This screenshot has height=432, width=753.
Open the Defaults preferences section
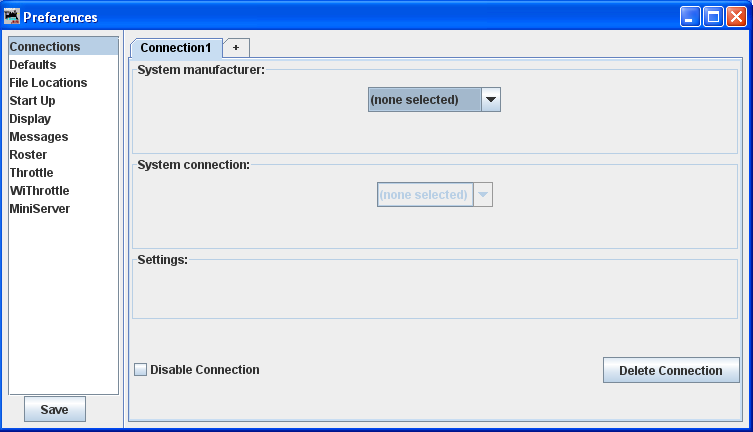point(33,65)
